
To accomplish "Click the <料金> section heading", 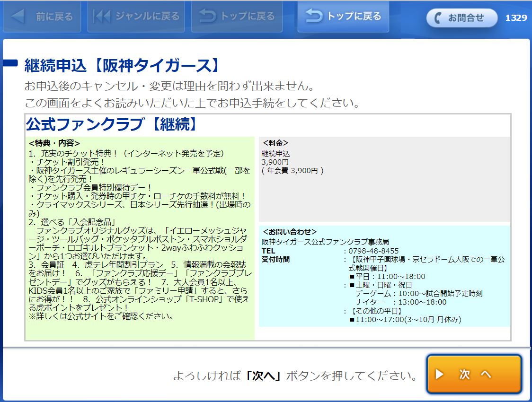I will click(x=275, y=143).
